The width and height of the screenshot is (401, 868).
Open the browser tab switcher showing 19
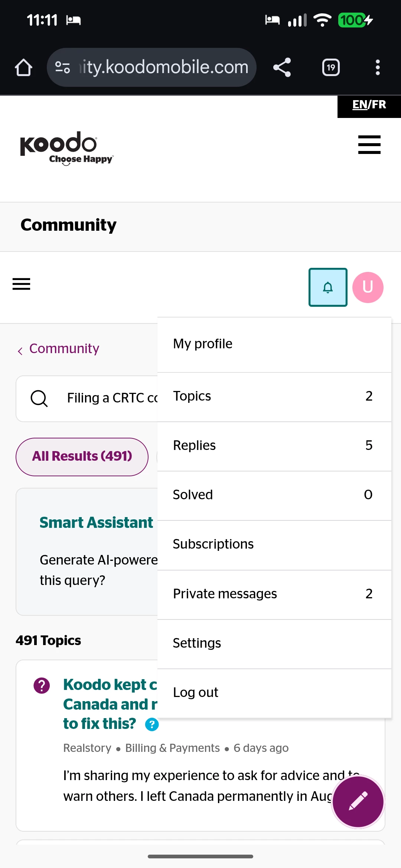pyautogui.click(x=330, y=68)
